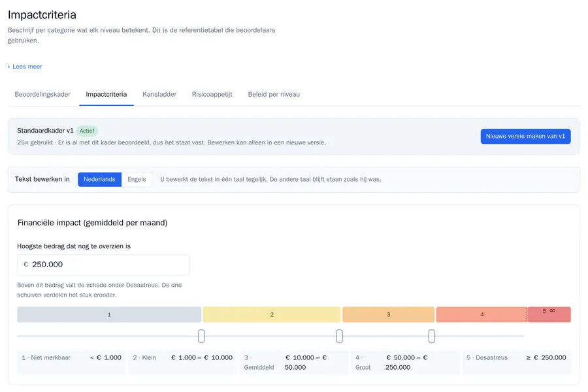Click the grey level 1 bar segment
Viewport: 588px width, 392px height.
109,314
